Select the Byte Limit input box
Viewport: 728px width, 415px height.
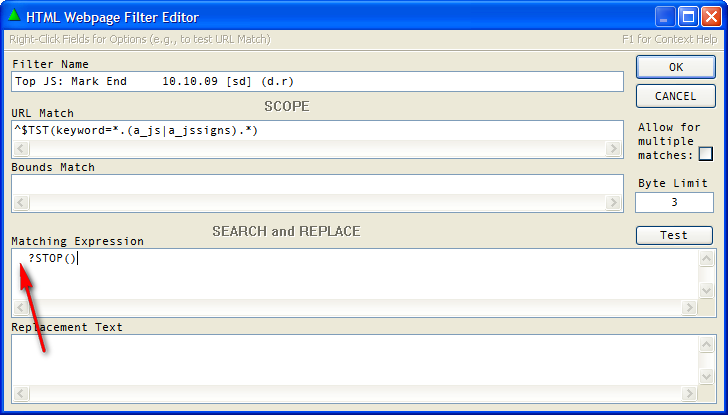pos(674,202)
